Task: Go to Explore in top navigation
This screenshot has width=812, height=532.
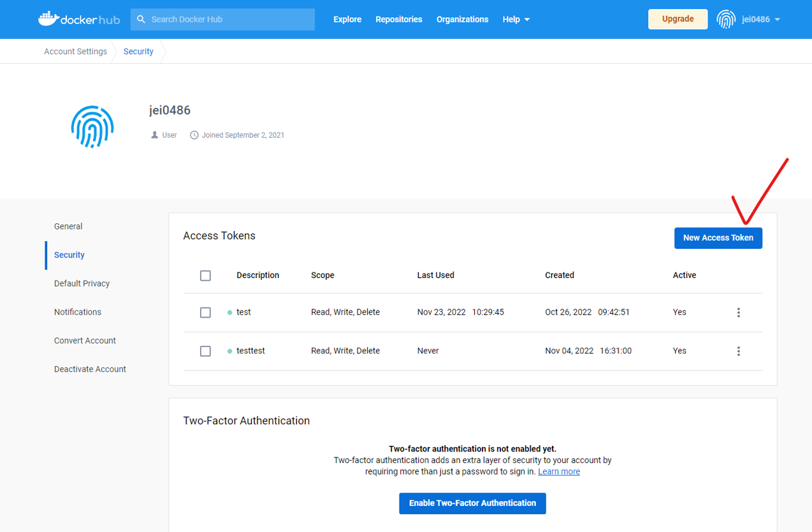Action: pyautogui.click(x=347, y=19)
